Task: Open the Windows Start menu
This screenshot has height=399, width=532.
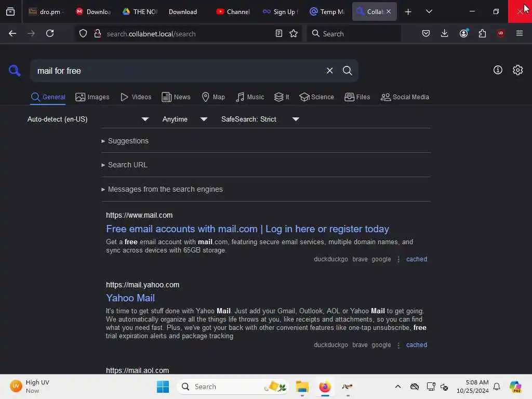Action: point(163,387)
